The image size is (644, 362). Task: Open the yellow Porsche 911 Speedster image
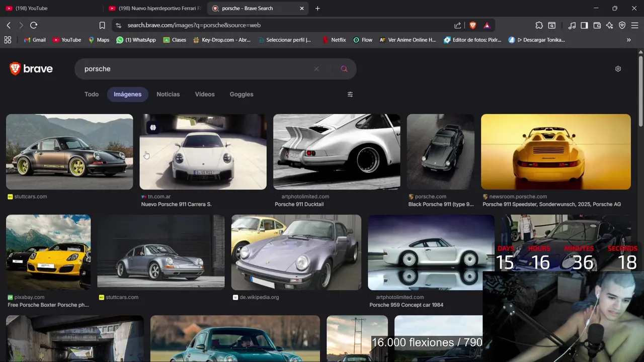coord(556,152)
